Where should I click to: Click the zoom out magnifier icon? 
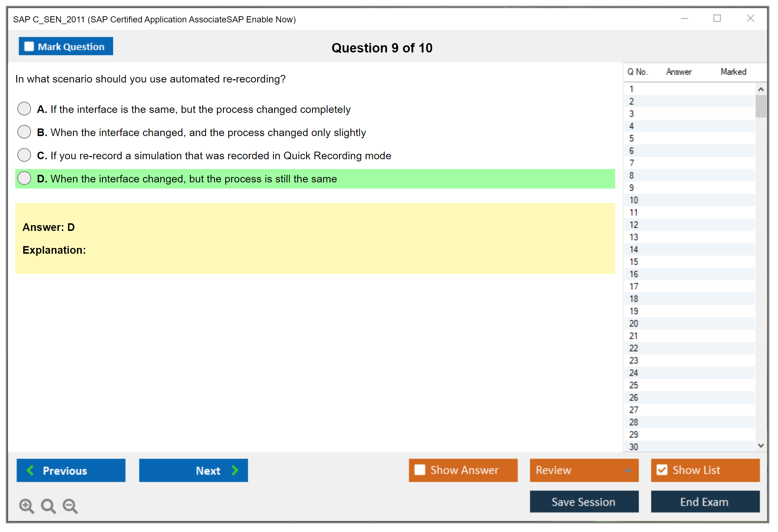click(x=70, y=506)
